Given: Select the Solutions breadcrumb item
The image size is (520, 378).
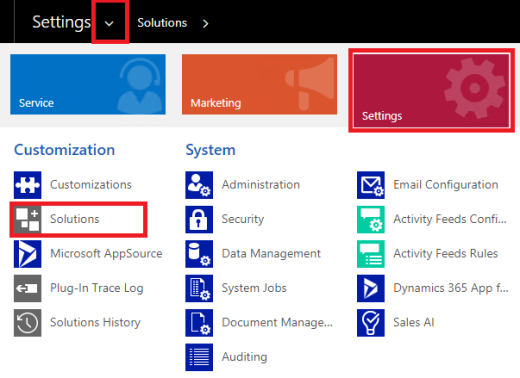Looking at the screenshot, I should pos(162,23).
